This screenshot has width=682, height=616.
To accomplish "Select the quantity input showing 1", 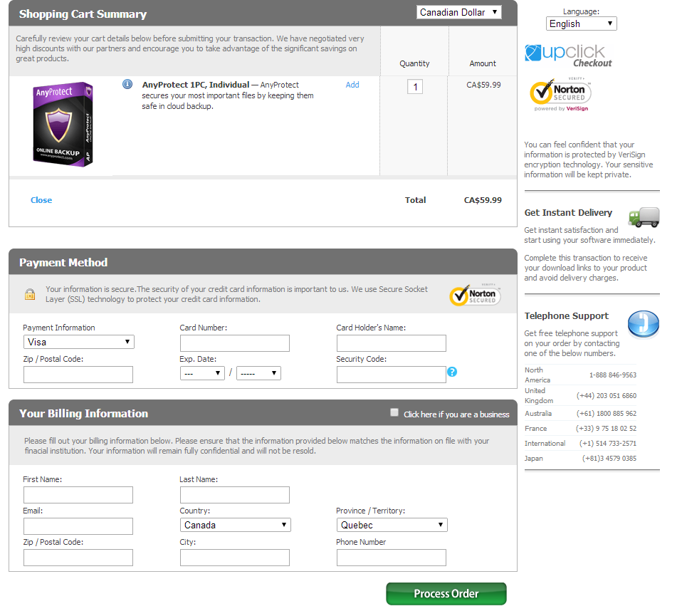I will pyautogui.click(x=414, y=85).
